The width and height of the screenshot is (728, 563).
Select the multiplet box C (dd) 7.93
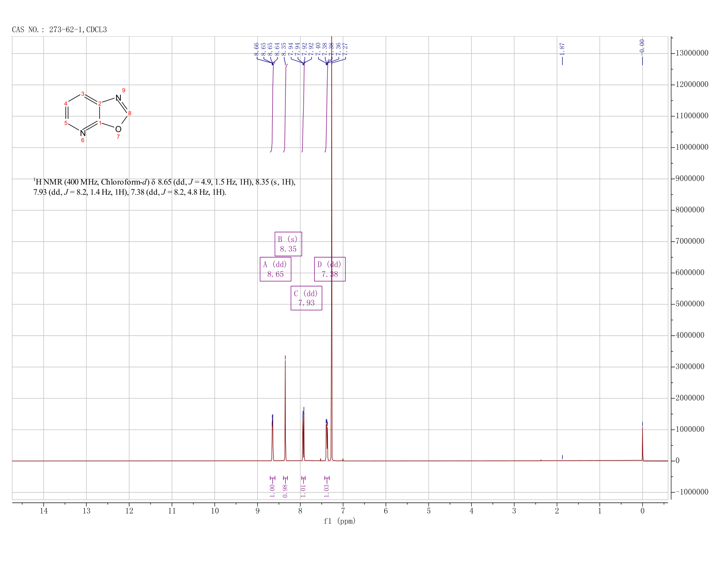[306, 298]
